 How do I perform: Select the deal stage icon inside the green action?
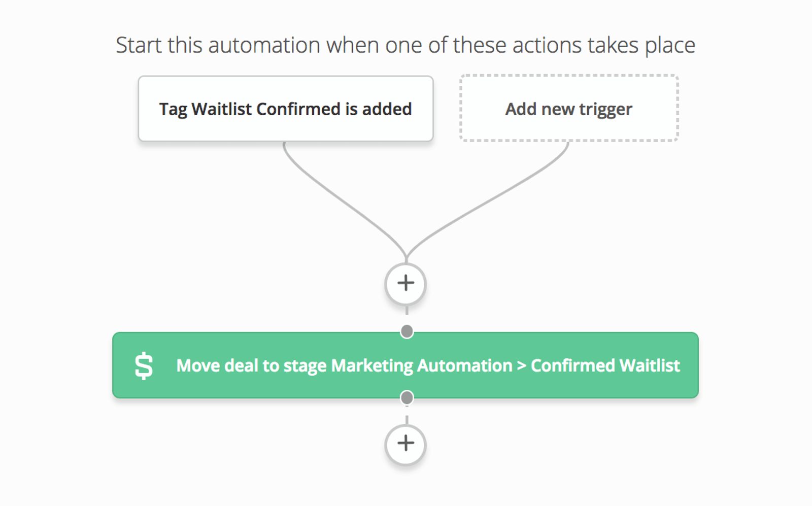click(145, 364)
